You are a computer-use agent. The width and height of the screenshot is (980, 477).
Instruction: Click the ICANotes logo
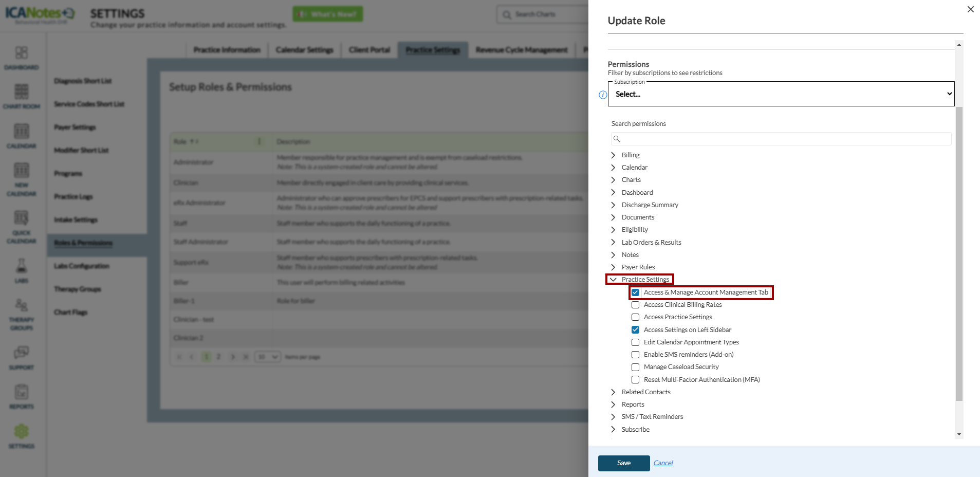tap(40, 14)
